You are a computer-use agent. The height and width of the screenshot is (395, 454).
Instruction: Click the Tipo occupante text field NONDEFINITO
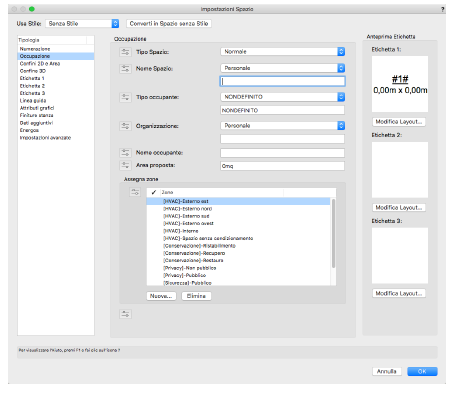(283, 110)
